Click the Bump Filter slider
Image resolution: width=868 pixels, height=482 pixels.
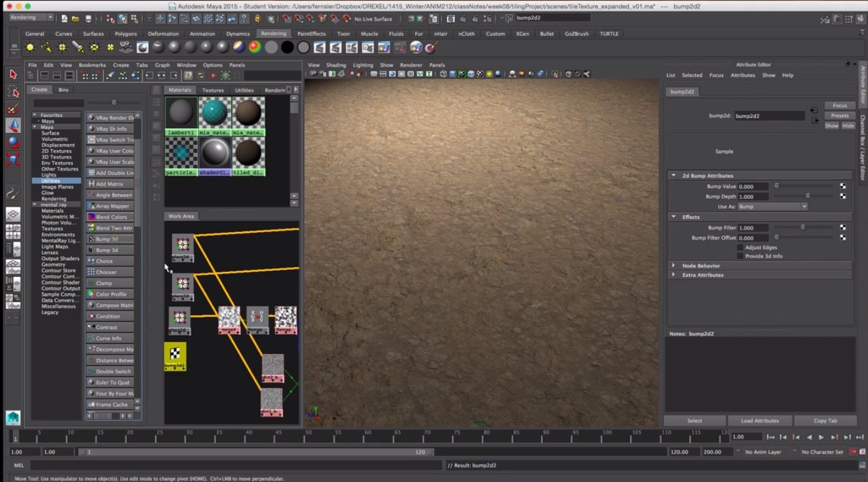coord(804,227)
